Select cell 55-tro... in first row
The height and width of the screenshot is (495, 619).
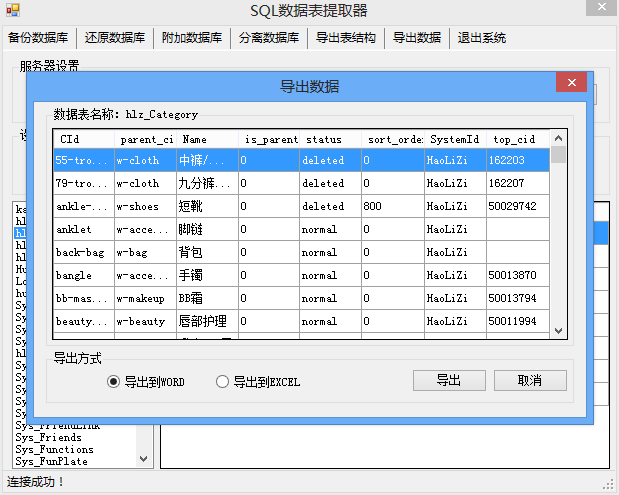[x=84, y=160]
